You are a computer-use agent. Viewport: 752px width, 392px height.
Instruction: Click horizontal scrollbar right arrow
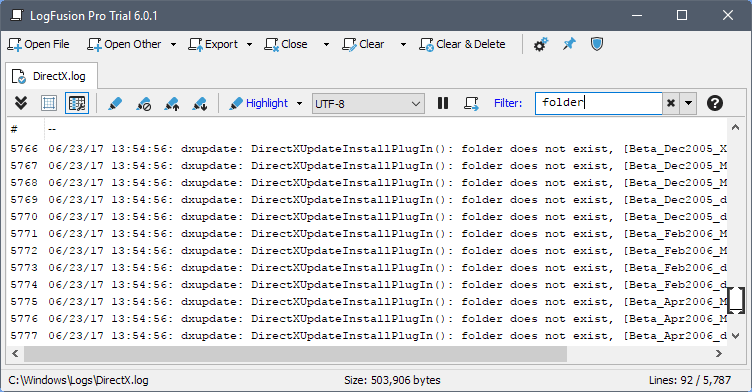pos(718,354)
